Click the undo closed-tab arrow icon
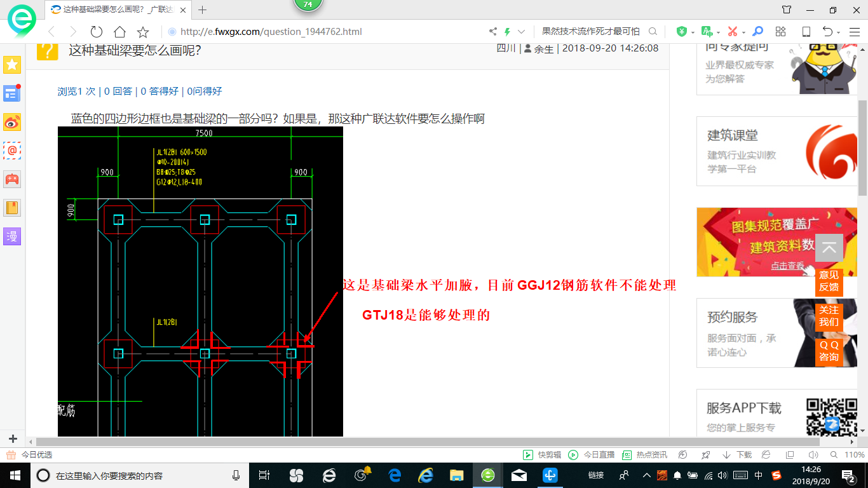This screenshot has height=488, width=868. [827, 31]
